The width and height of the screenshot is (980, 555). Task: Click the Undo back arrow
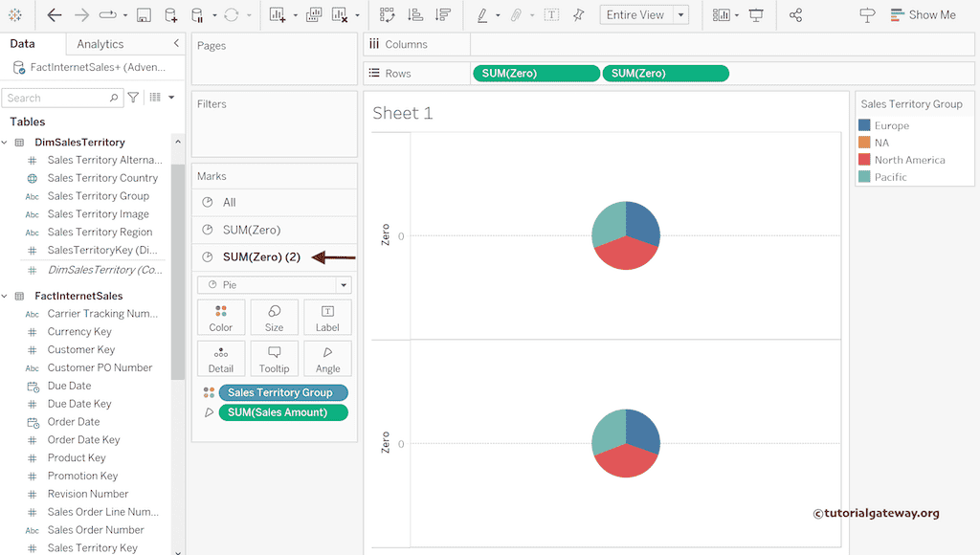tap(55, 15)
